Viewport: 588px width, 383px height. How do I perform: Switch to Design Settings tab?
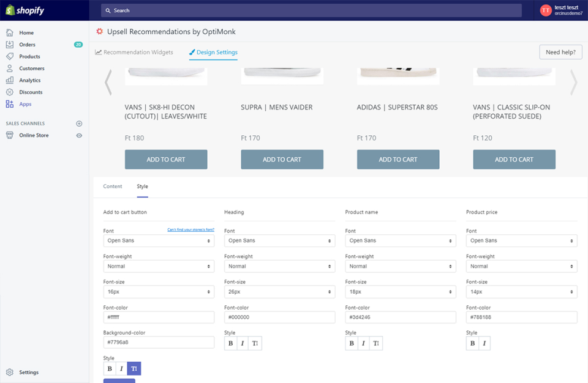[x=213, y=52]
